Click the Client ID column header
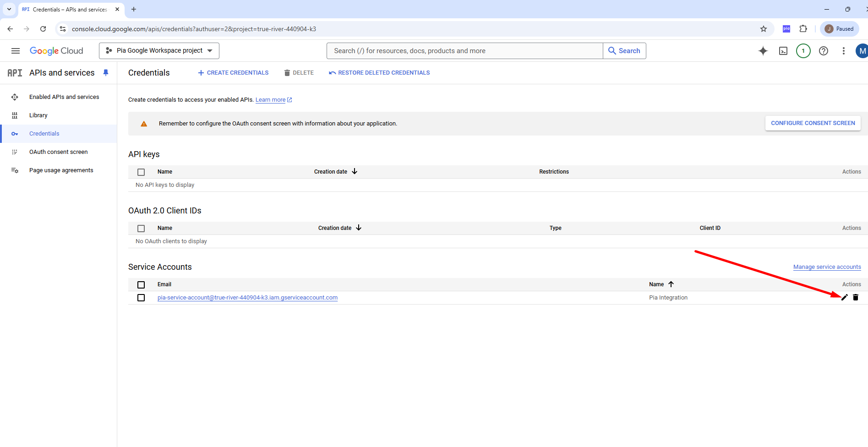Screen dimensions: 868x447 point(710,228)
